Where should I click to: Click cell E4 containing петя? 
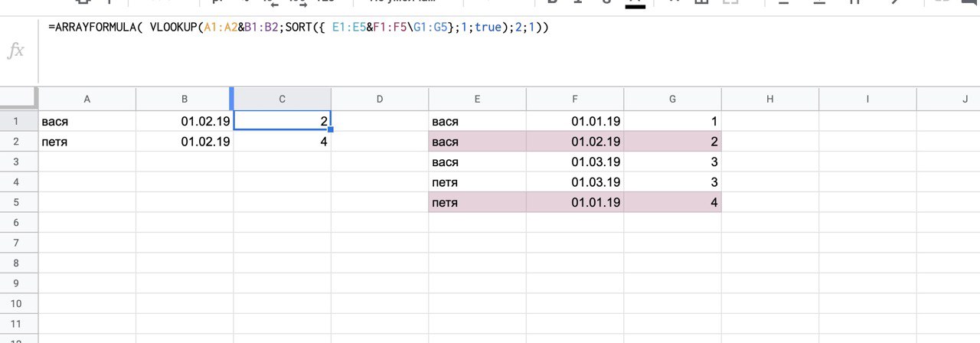pos(478,182)
